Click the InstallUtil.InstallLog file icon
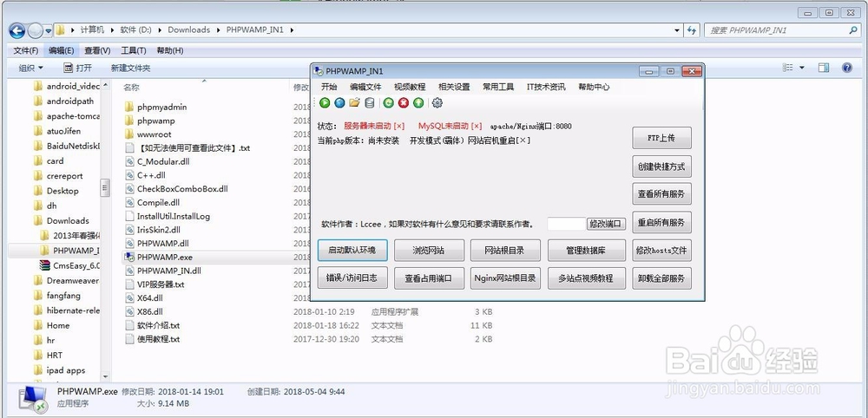Image resolution: width=868 pixels, height=418 pixels. [129, 216]
